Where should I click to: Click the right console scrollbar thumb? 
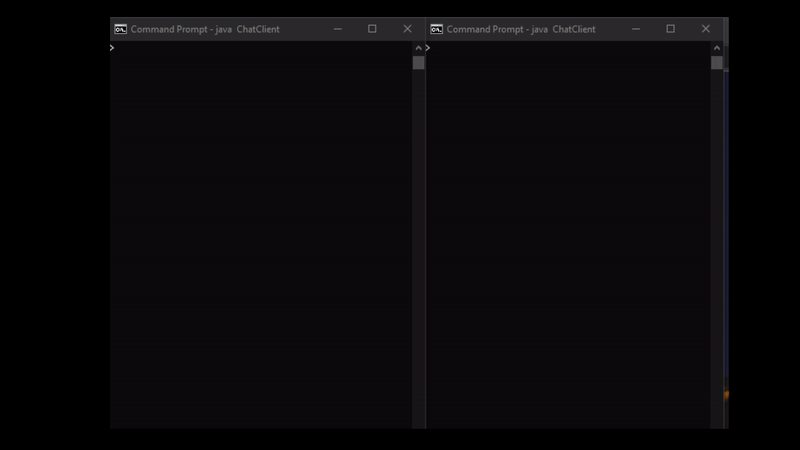[x=717, y=63]
